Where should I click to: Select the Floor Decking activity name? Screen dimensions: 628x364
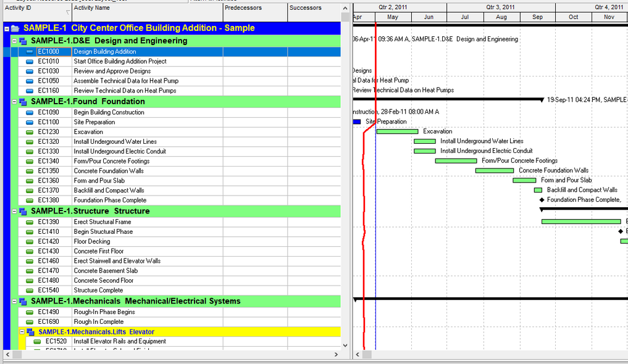92,242
